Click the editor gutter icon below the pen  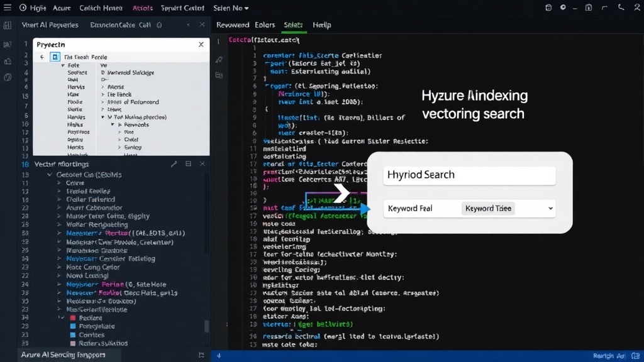(219, 75)
